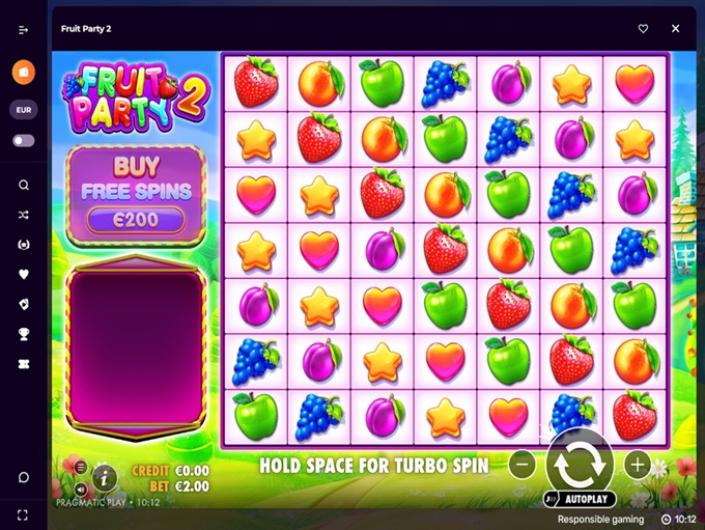Buy free spins for €200
705x530 pixels.
136,195
